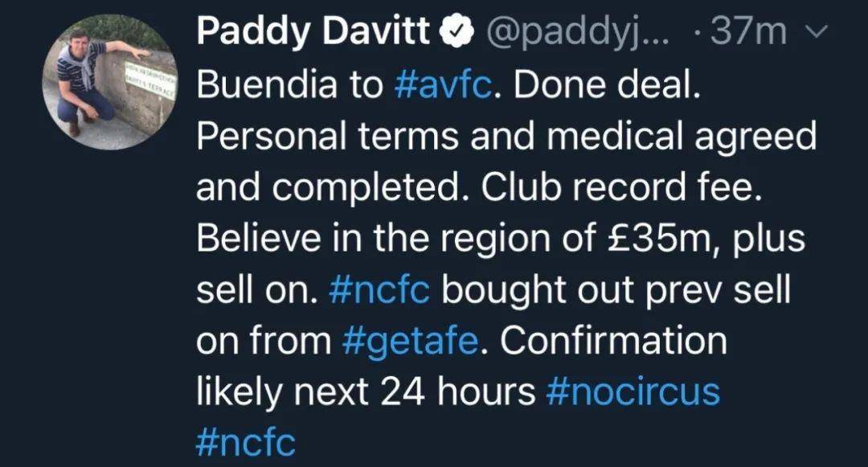Click the blue verified checkmark badge
The height and width of the screenshot is (467, 868).
(x=457, y=31)
